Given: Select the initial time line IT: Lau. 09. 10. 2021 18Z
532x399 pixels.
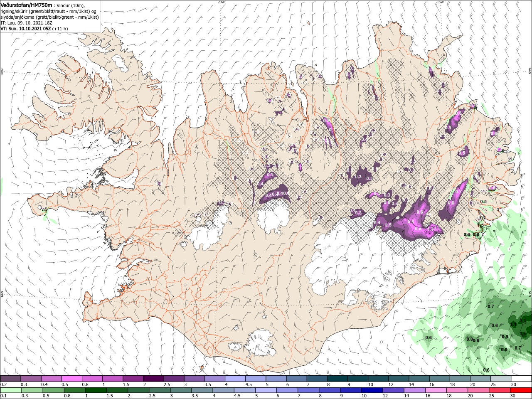Looking at the screenshot, I should pos(27,23).
